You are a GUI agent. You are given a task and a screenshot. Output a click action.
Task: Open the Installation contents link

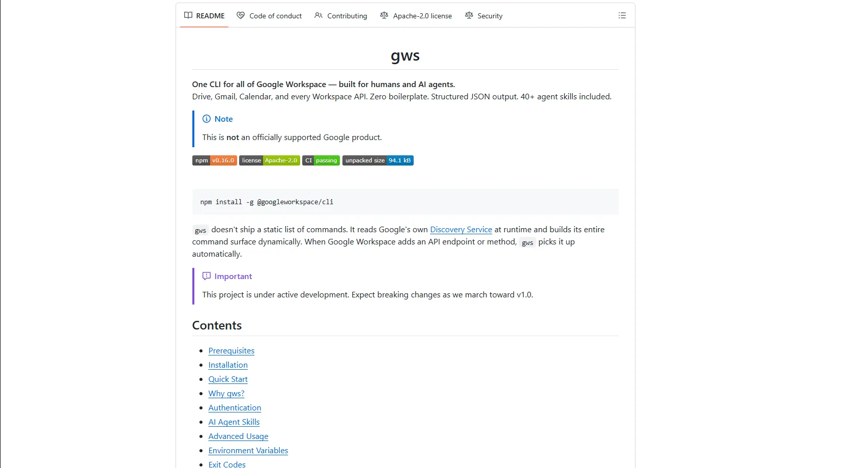pos(227,365)
